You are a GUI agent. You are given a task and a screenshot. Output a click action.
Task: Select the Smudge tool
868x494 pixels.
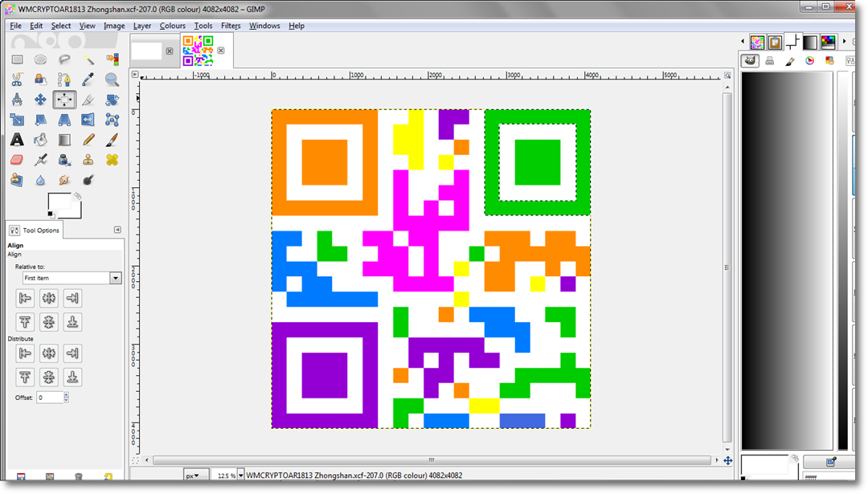point(64,180)
